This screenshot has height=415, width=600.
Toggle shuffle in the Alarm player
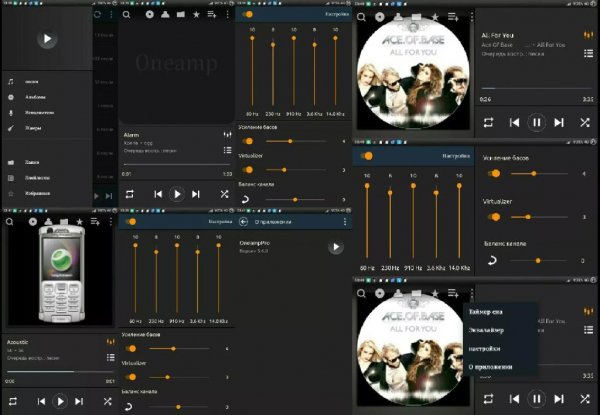coord(224,194)
